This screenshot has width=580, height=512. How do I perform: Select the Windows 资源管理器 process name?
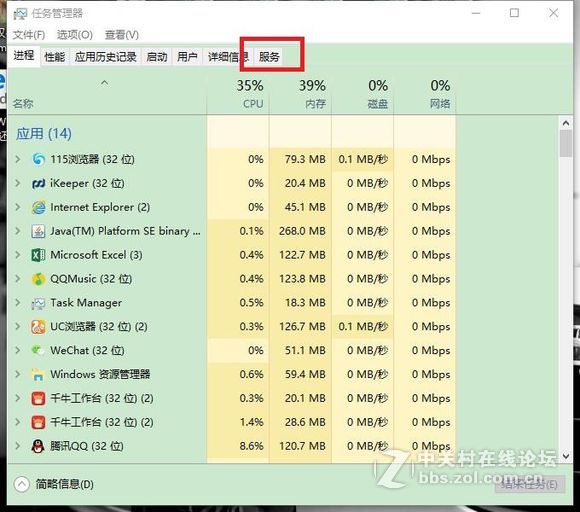[x=100, y=374]
